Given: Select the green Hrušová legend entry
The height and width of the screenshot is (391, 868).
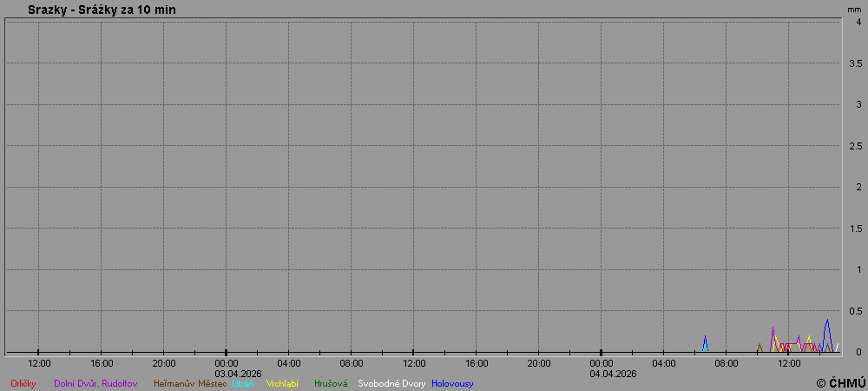Looking at the screenshot, I should [331, 383].
